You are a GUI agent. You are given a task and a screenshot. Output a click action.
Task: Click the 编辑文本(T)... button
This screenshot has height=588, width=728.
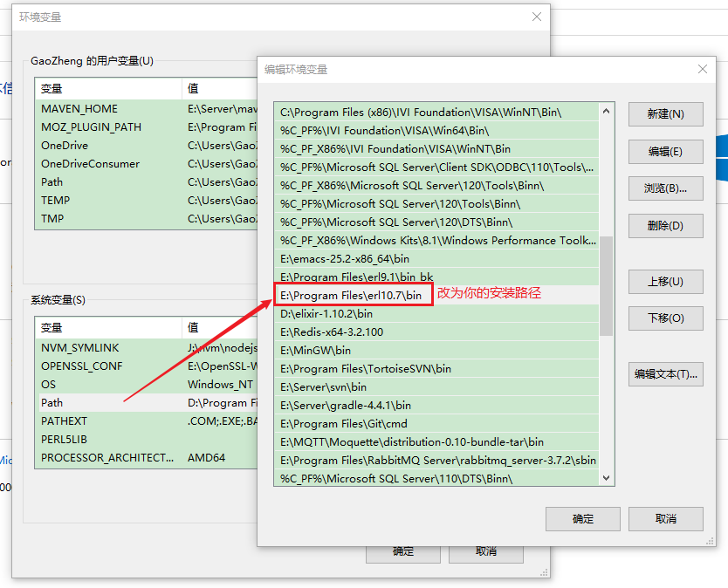point(665,373)
